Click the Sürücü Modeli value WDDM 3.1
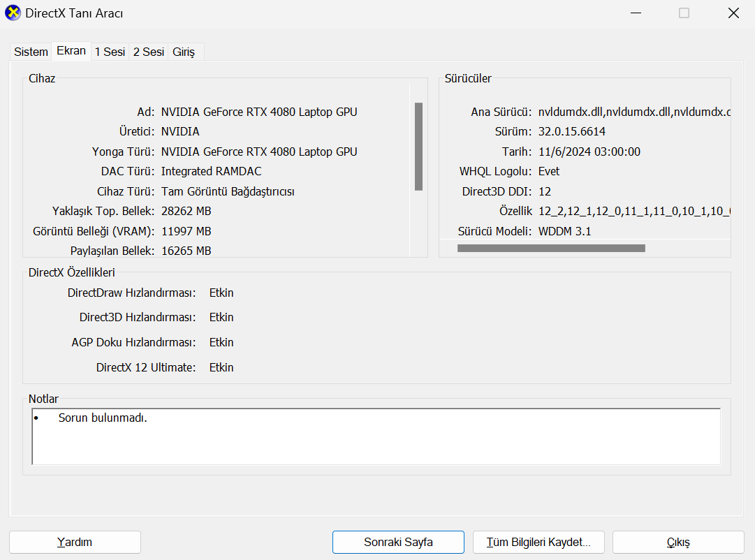 click(565, 232)
